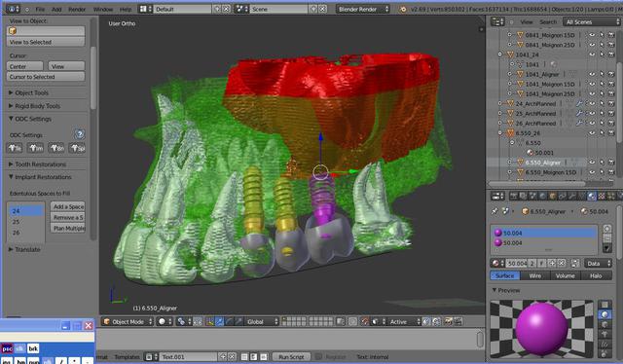This screenshot has width=623, height=364.
Task: Hide 6.550_26 with its eye icon
Action: point(592,133)
